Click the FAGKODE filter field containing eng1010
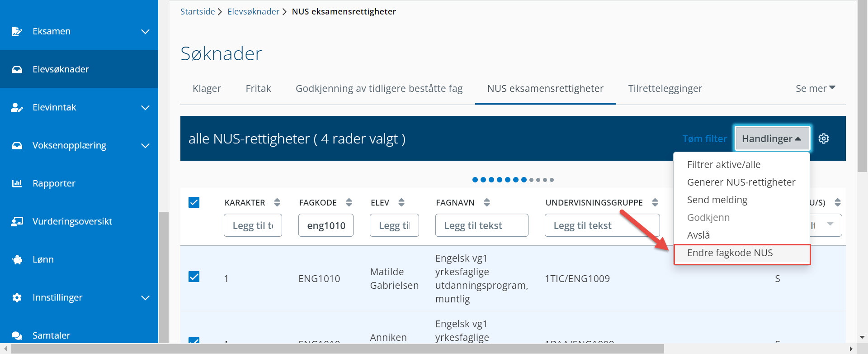This screenshot has width=868, height=354. point(326,225)
